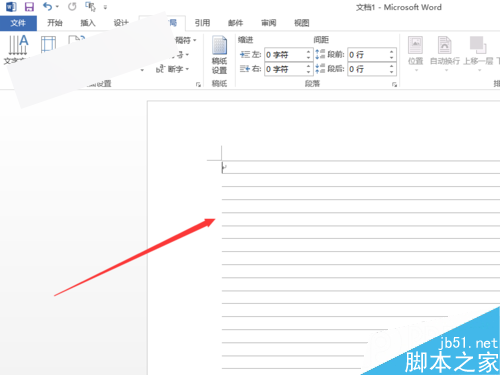The image size is (500, 375).
Task: Decrease left indent with the down stepper
Action: [309, 58]
